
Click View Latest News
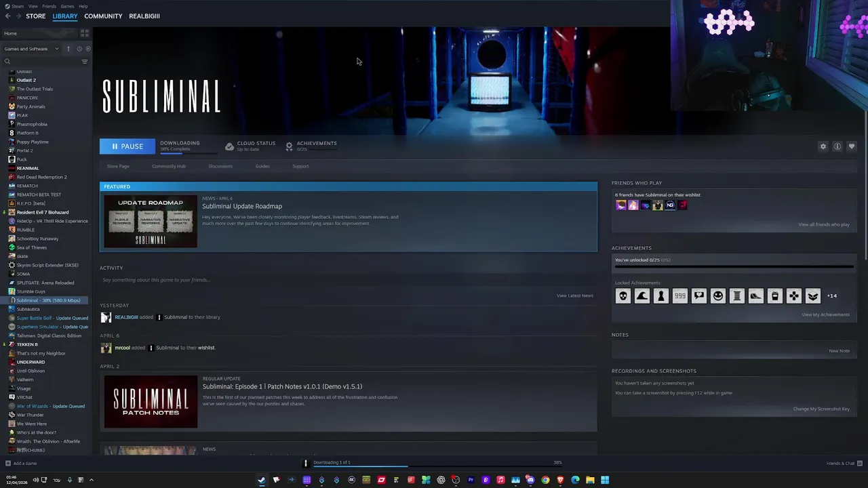click(575, 296)
